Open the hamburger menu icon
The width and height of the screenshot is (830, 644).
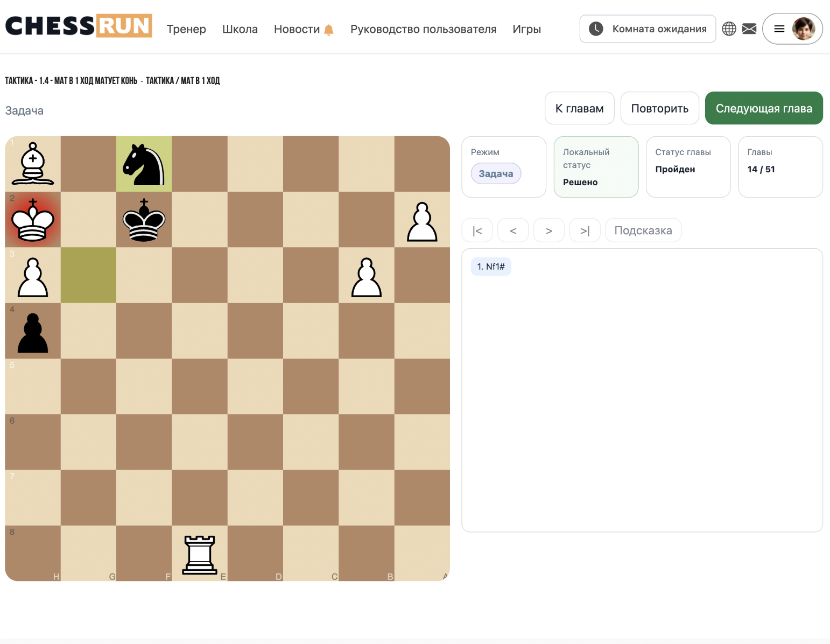coord(779,29)
